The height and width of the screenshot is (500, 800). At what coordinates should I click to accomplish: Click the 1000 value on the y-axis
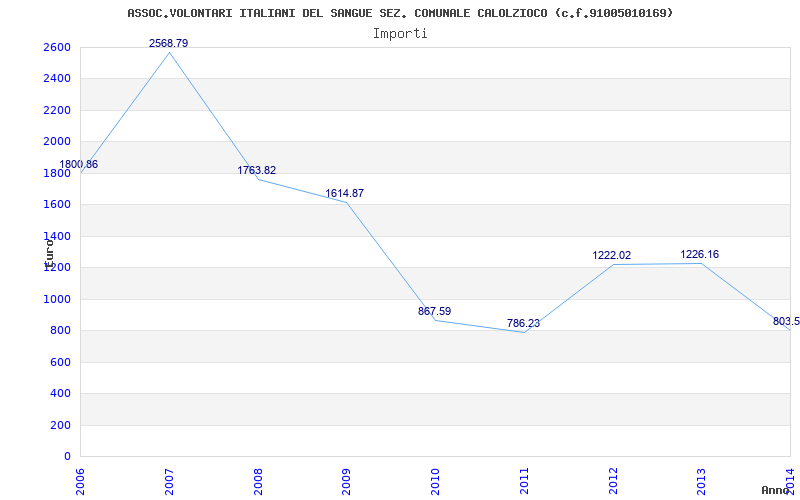57,299
